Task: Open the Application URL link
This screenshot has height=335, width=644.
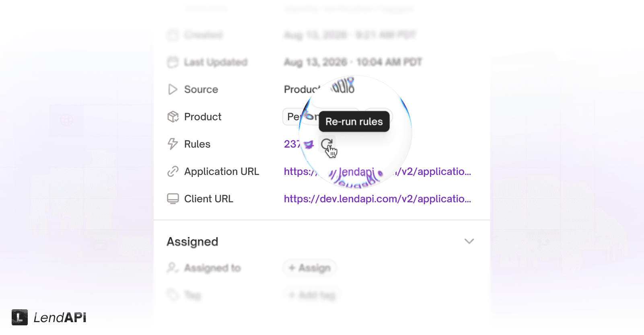Action: 377,171
